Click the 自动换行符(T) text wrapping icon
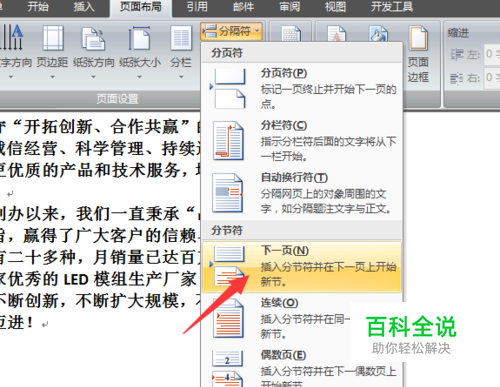The width and height of the screenshot is (500, 387). point(228,193)
